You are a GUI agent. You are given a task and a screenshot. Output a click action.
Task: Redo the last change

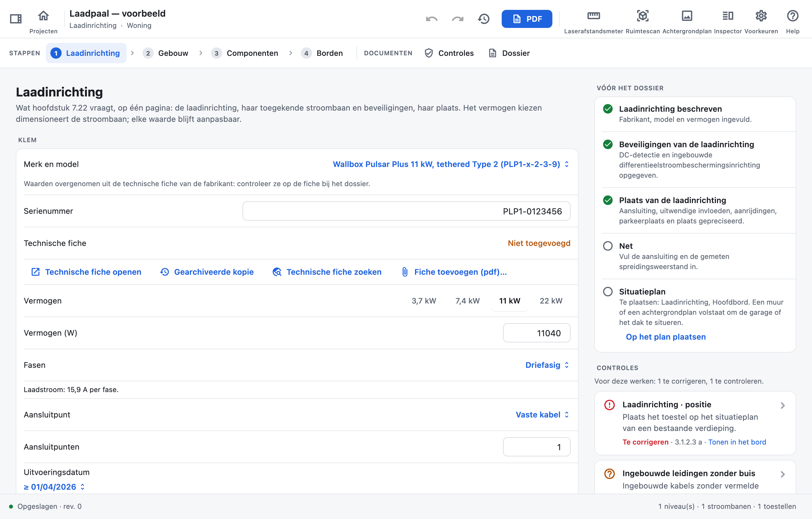458,19
